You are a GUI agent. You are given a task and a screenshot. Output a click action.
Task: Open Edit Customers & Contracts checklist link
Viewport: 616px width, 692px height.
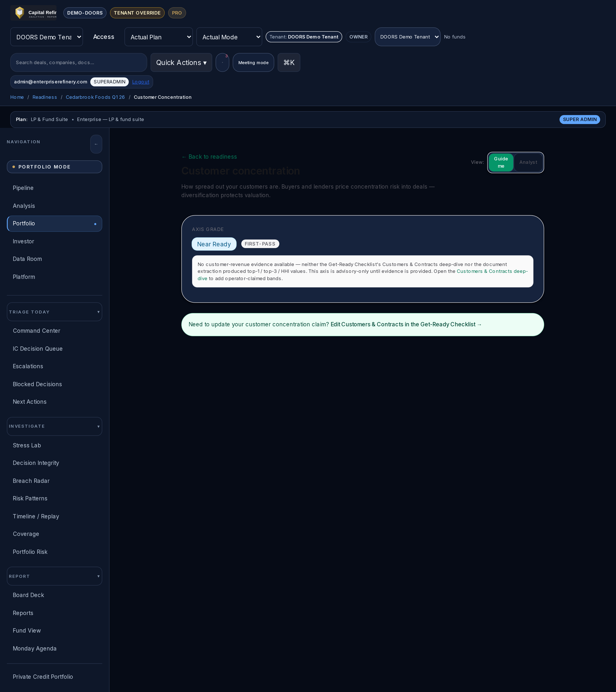click(406, 324)
